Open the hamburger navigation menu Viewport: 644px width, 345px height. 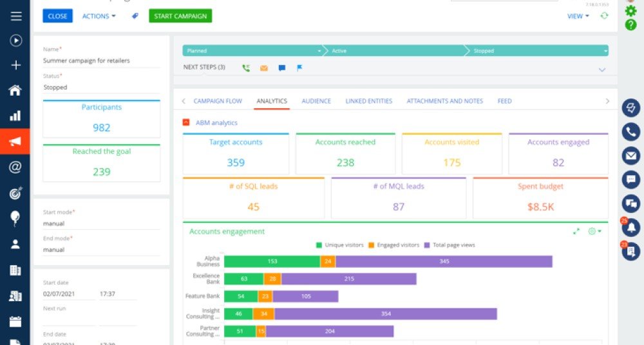[16, 16]
